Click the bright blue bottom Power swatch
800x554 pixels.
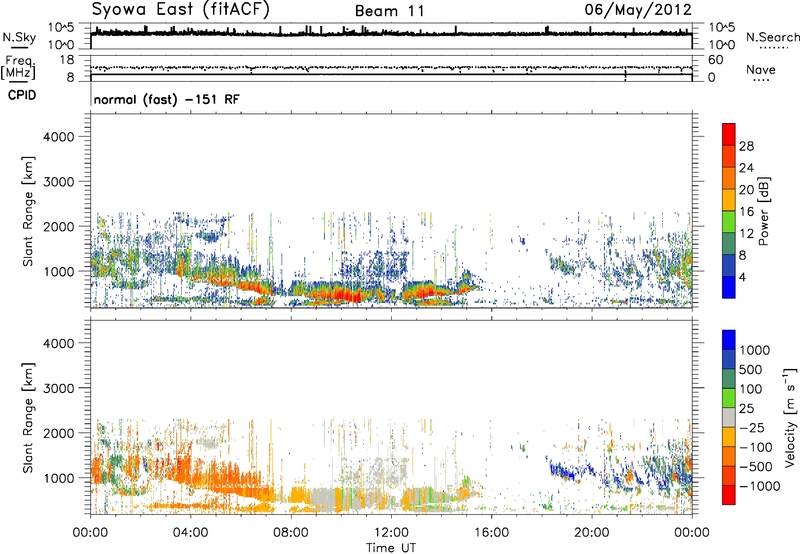[729, 287]
